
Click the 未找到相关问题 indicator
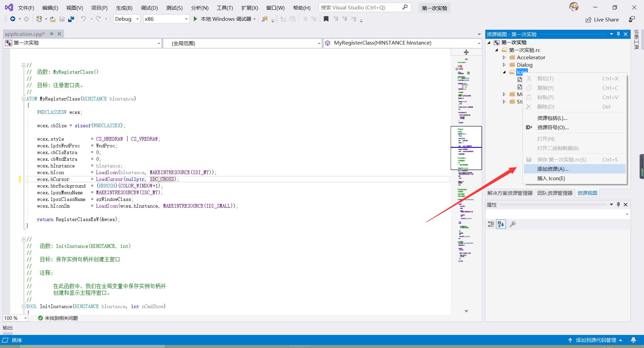tap(58, 318)
